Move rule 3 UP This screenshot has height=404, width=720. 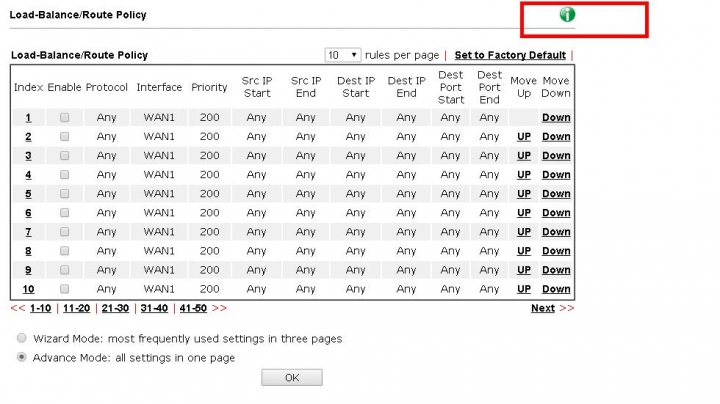[524, 156]
